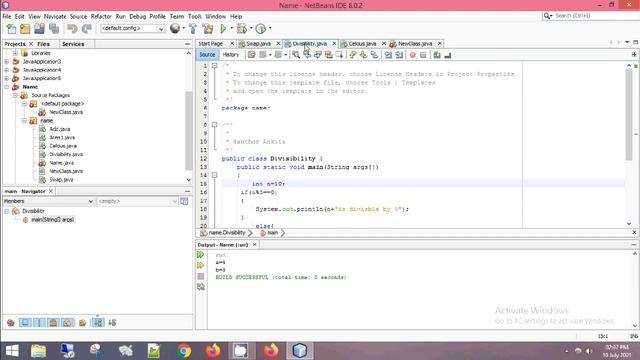Click the New File toolbar icon
Viewport: 640px width, 360px height.
(x=11, y=29)
